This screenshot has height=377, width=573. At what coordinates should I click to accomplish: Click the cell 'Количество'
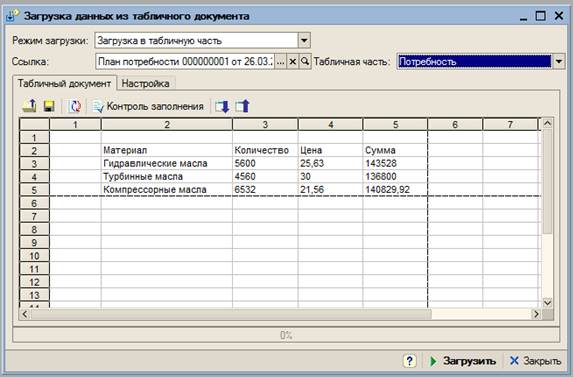coord(265,150)
